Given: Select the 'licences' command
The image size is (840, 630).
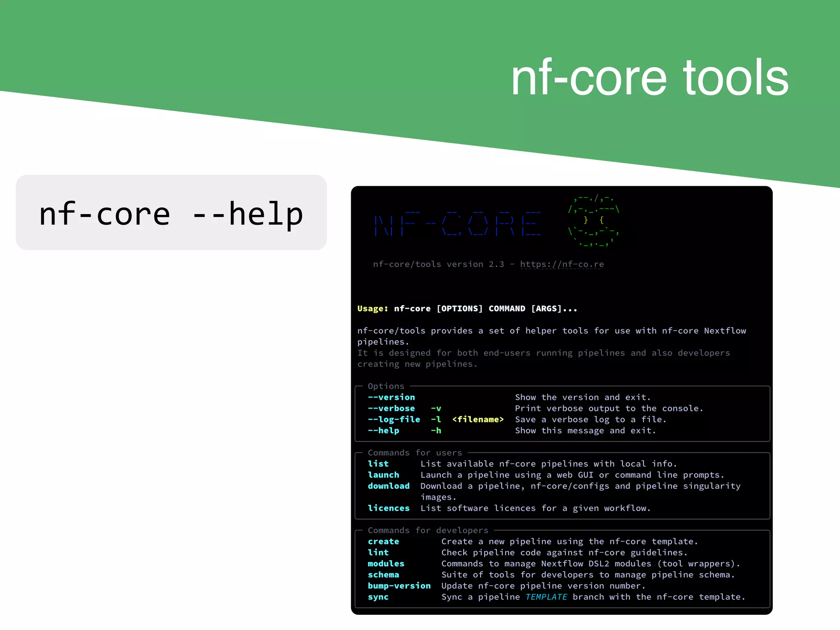Looking at the screenshot, I should click(389, 508).
